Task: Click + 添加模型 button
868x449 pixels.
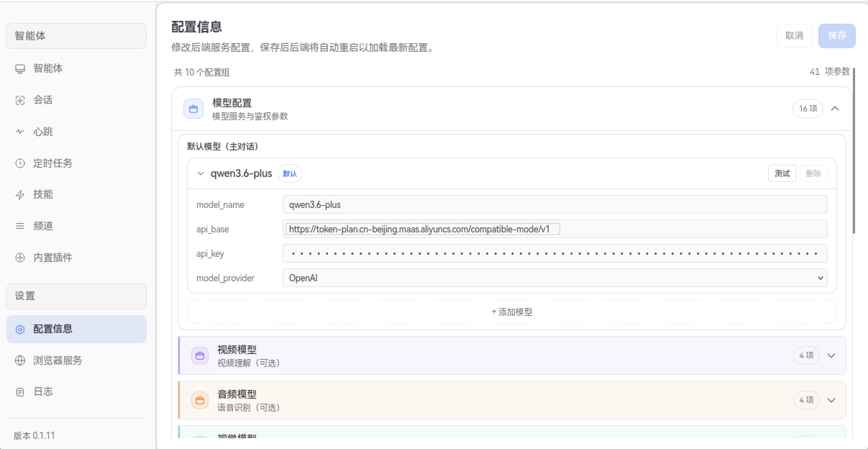Action: (x=512, y=312)
